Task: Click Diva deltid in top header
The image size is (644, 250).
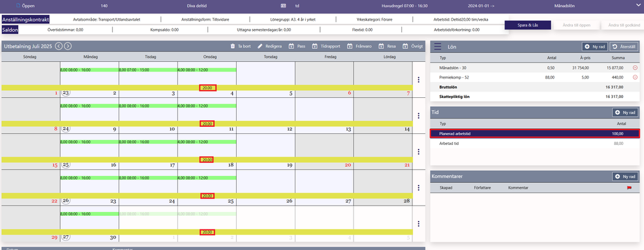Action: pos(196,6)
